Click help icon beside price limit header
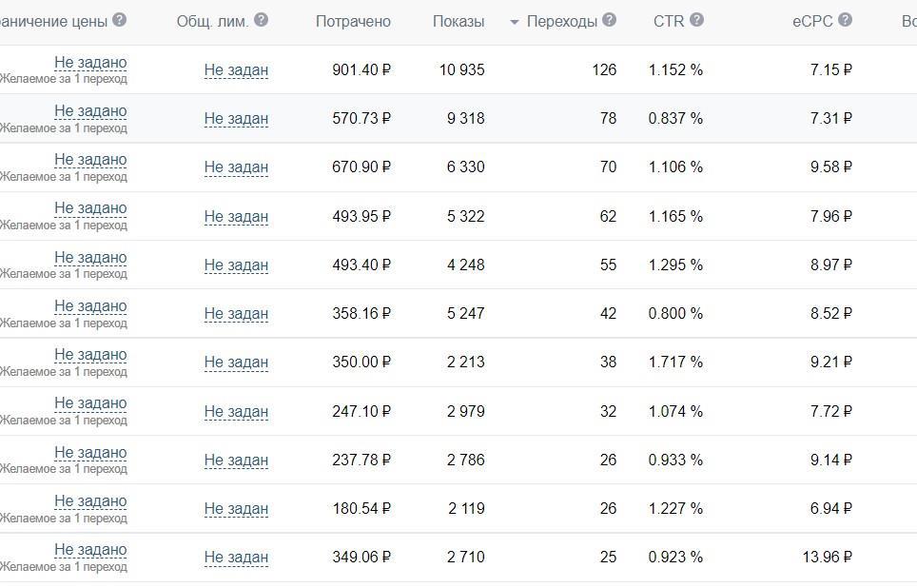The width and height of the screenshot is (917, 588). click(x=119, y=20)
